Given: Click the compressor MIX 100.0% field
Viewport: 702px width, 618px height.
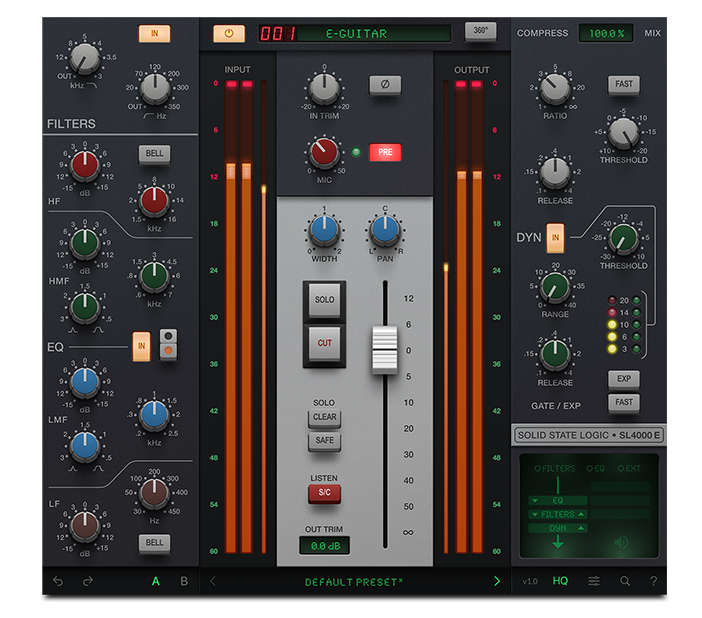Looking at the screenshot, I should coord(606,33).
